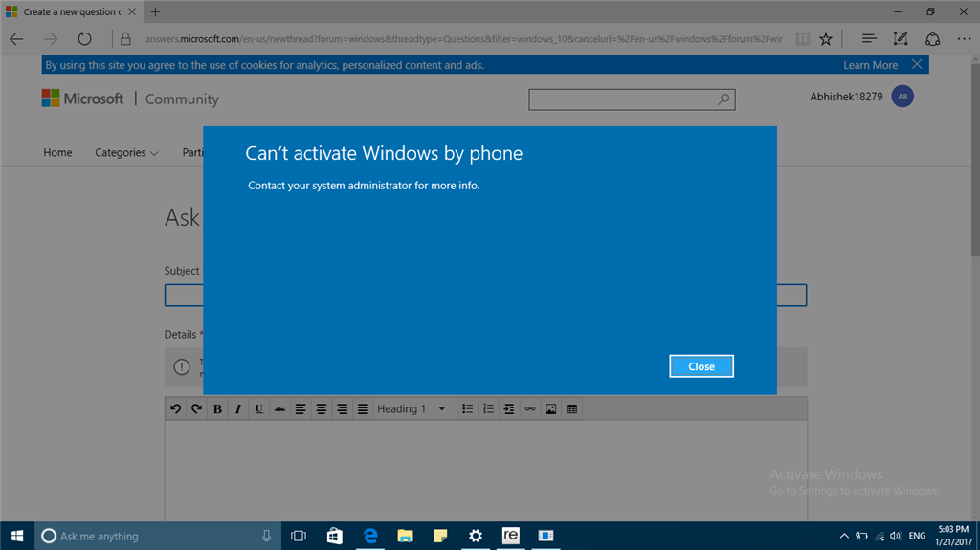Screen dimensions: 980x550
Task: Open network icon in system tray
Action: pyautogui.click(x=880, y=536)
